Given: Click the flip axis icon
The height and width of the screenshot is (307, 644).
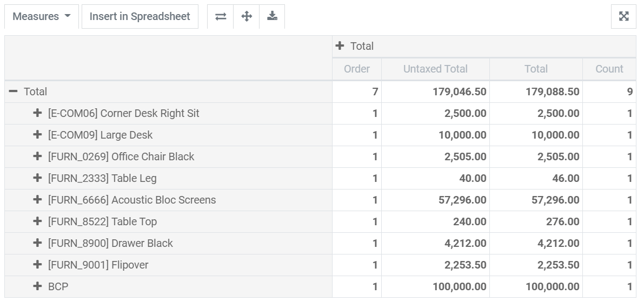Looking at the screenshot, I should click(221, 16).
